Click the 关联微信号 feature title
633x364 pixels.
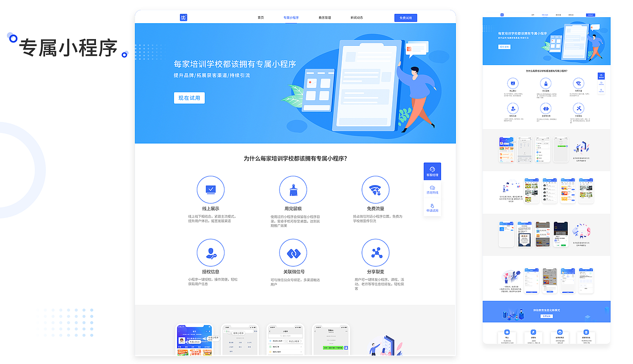293,272
